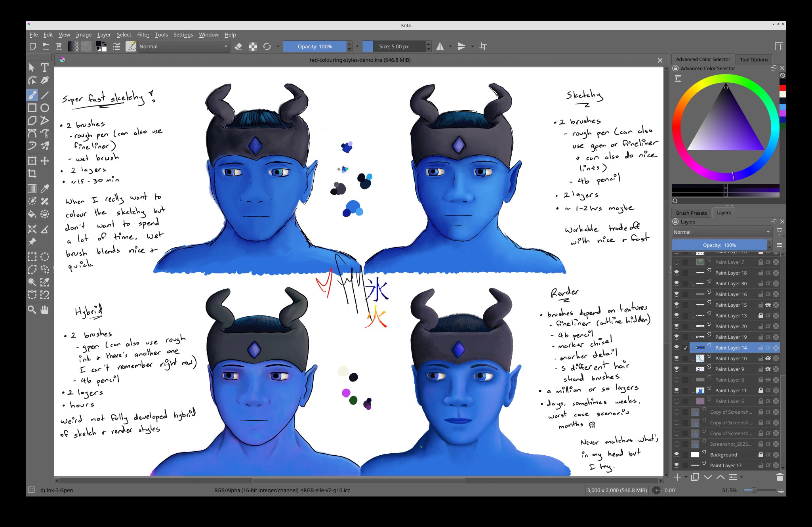Choose the Pan hand tool
Screen dimensions: 812x527
[x=45, y=310]
